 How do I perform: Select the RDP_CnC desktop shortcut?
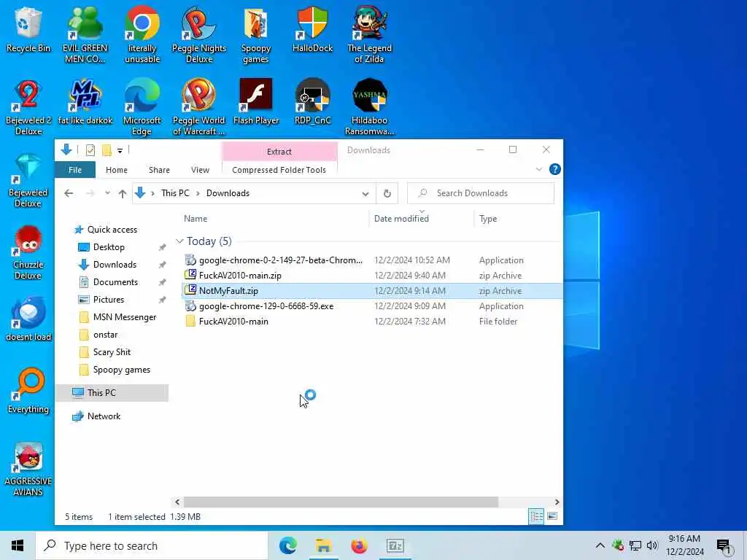pyautogui.click(x=312, y=102)
